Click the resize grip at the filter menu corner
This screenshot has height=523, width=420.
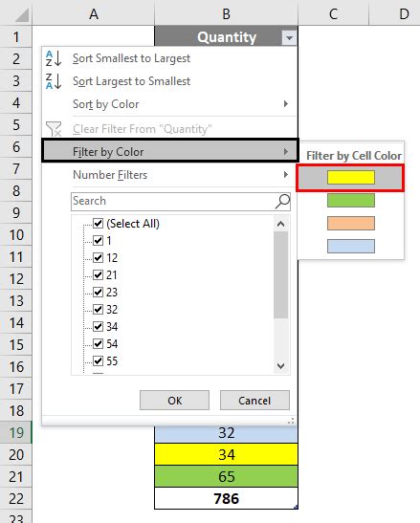pyautogui.click(x=291, y=421)
